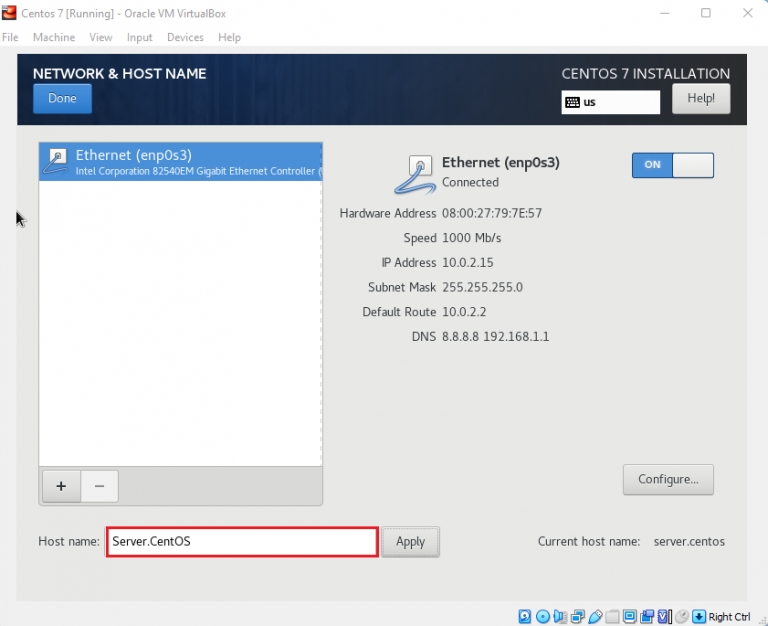The image size is (768, 626).
Task: Click the Host name input field
Action: pos(242,542)
